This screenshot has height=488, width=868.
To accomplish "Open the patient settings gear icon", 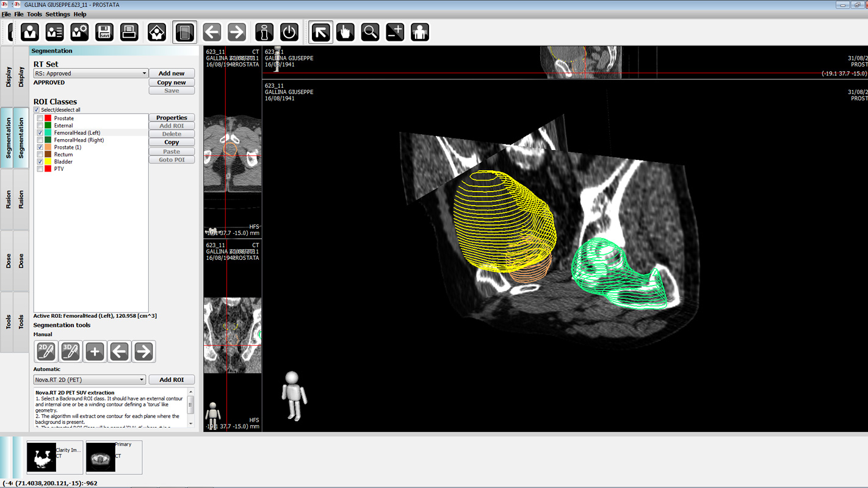I will tap(79, 32).
